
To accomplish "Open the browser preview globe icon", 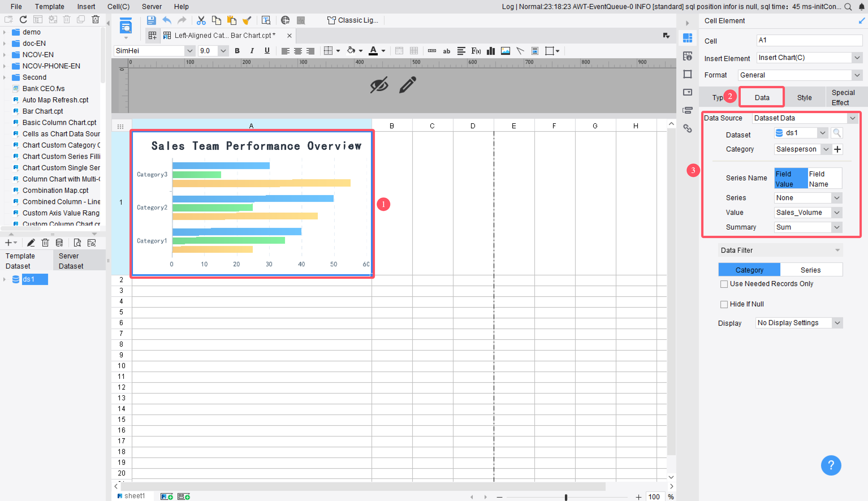I will tap(285, 20).
